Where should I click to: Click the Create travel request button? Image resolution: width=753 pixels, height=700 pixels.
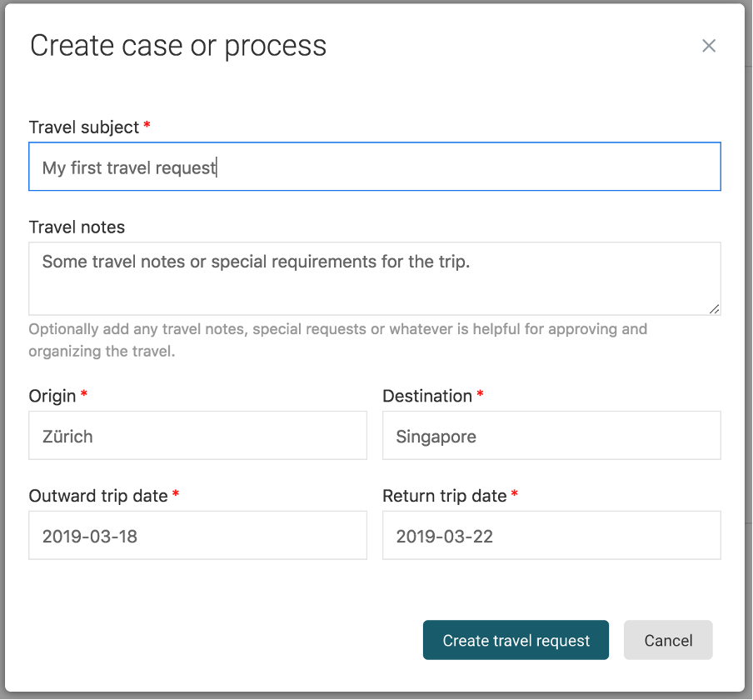516,640
